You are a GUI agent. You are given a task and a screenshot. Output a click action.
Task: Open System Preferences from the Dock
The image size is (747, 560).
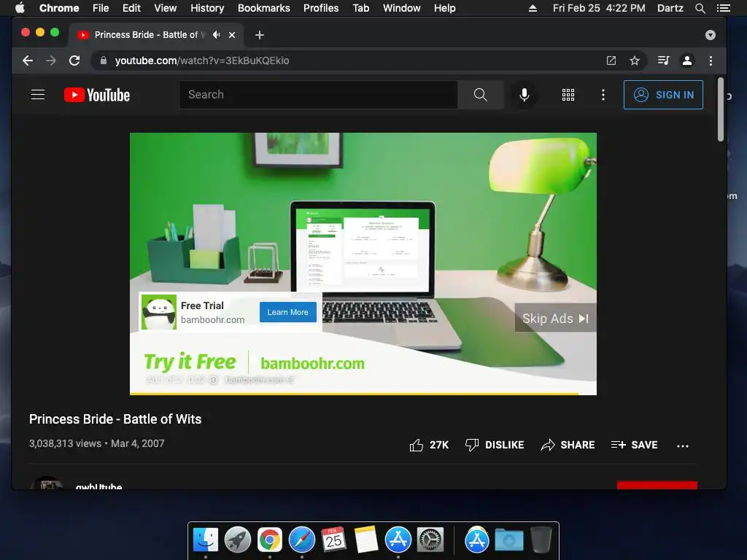(x=430, y=540)
